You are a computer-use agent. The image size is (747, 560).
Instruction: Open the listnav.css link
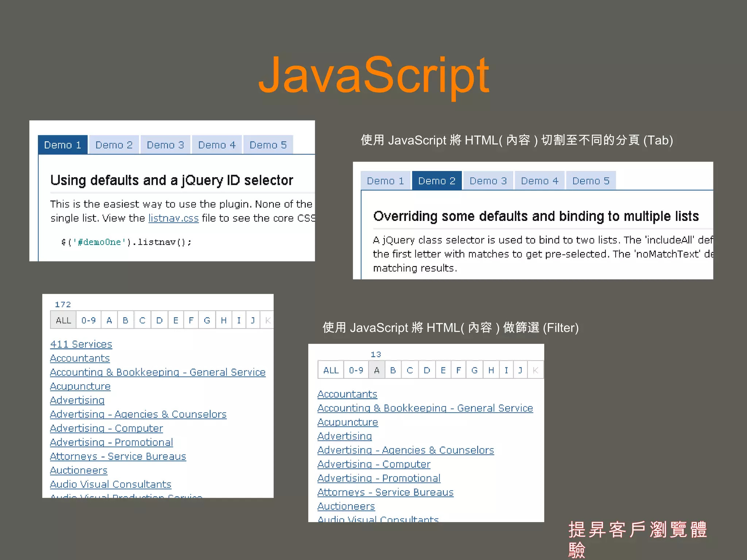click(173, 218)
